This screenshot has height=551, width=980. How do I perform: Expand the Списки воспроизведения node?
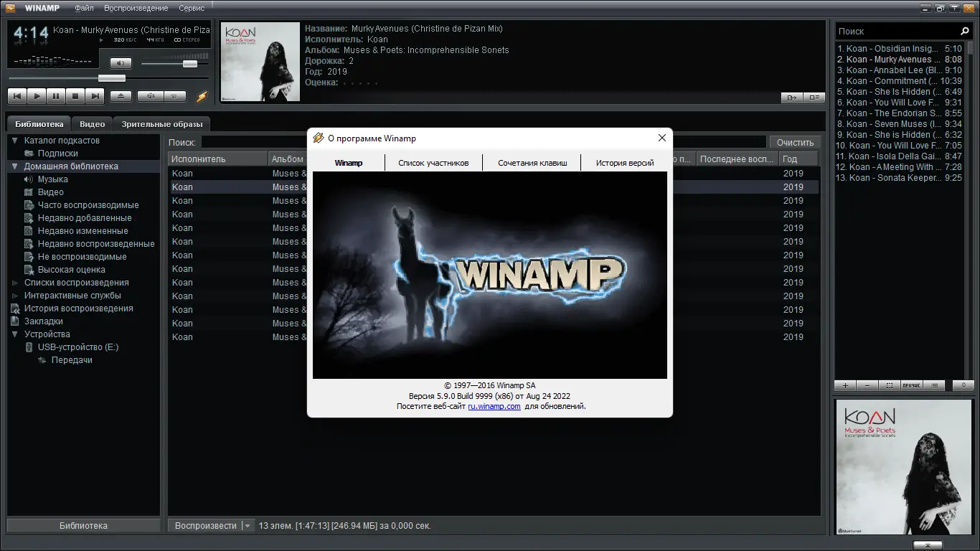(14, 283)
